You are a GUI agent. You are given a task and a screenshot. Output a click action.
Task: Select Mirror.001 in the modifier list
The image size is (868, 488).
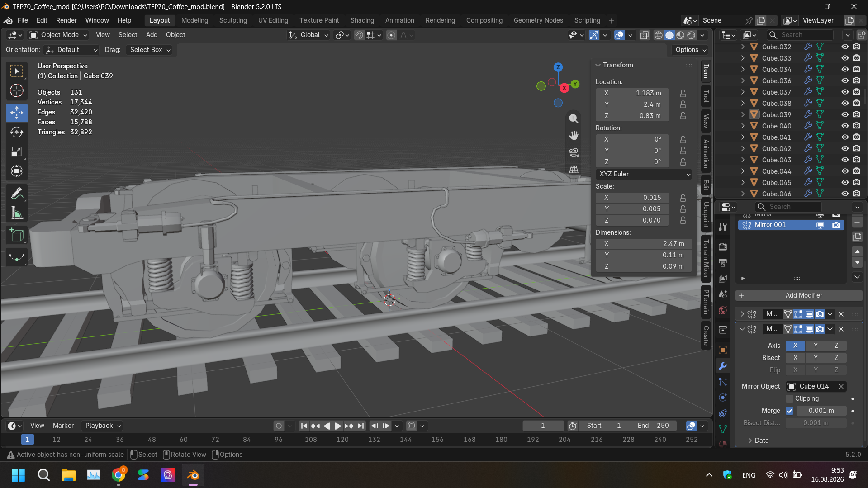coord(791,225)
